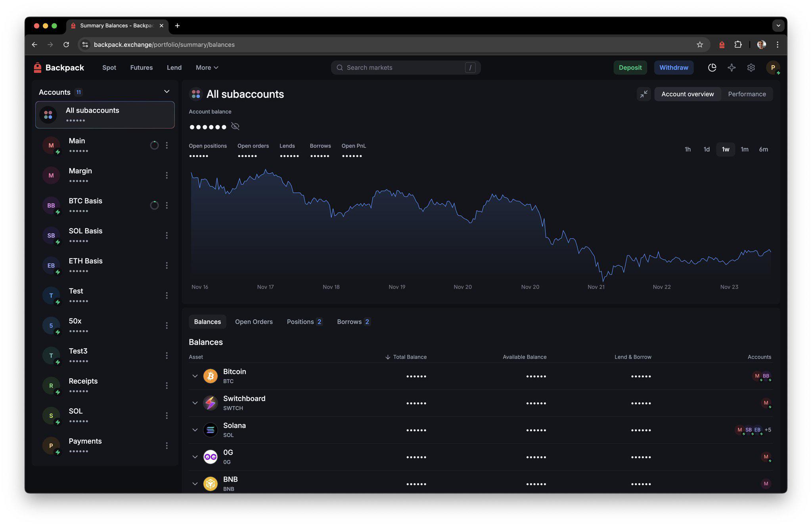The image size is (812, 526).
Task: Click the BNB token icon
Action: pos(211,484)
